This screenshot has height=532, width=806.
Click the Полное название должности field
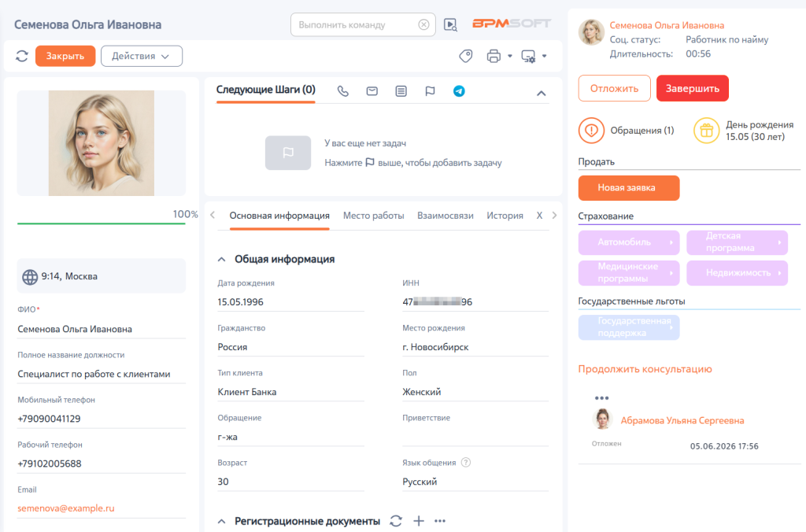(x=102, y=374)
